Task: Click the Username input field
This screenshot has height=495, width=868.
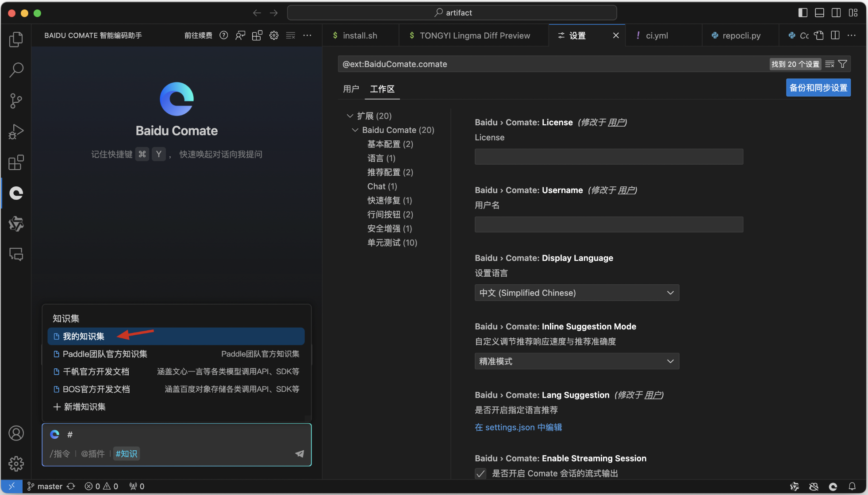Action: 609,224
